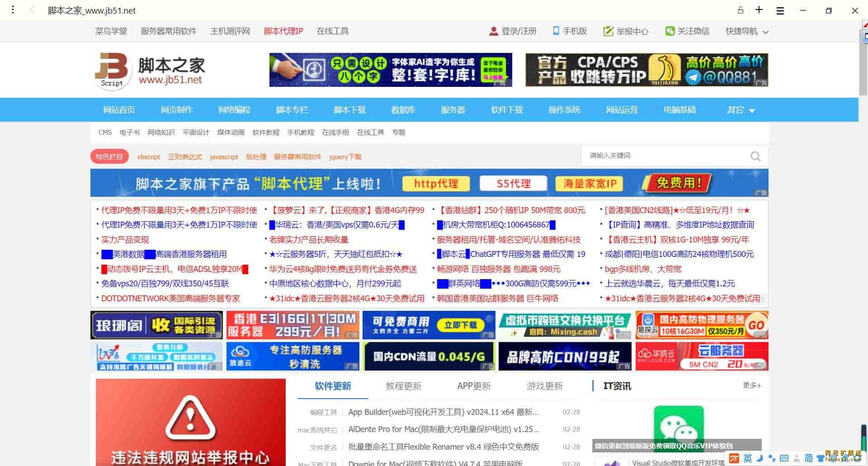Click the green WeChat image under IT资讯
Viewport: 868px width, 466px height.
(x=678, y=428)
